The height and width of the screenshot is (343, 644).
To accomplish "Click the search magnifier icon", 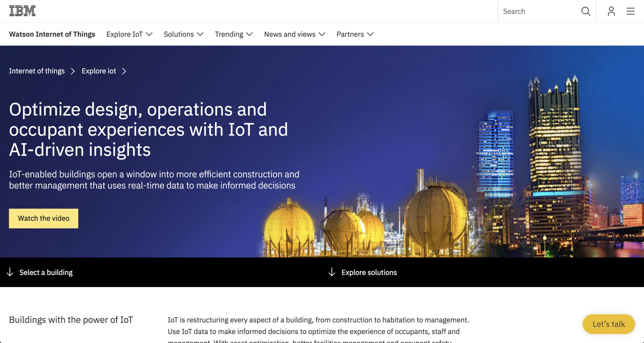I will pos(586,11).
